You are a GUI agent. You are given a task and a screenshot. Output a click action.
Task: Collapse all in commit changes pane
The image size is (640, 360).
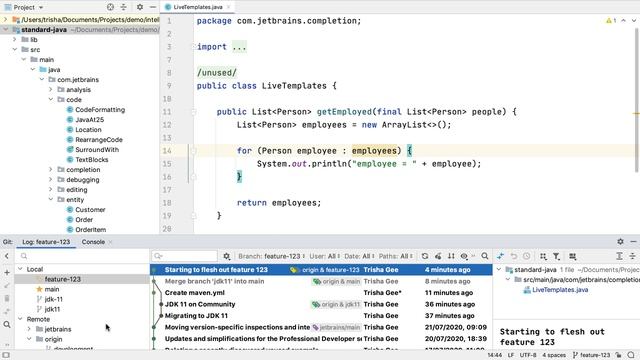tap(632, 256)
